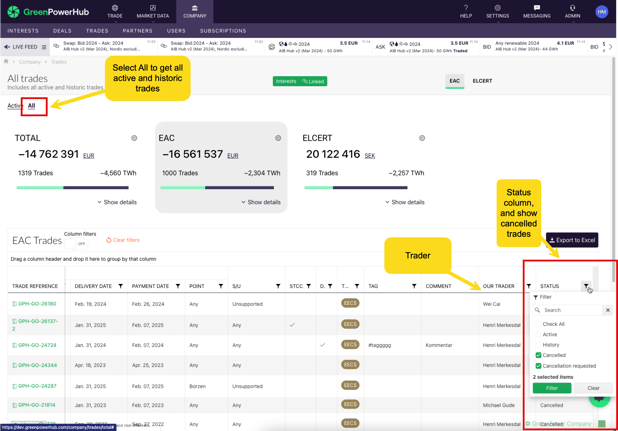The image size is (618, 431).
Task: Untick the Cancelled status checkbox
Action: point(538,355)
